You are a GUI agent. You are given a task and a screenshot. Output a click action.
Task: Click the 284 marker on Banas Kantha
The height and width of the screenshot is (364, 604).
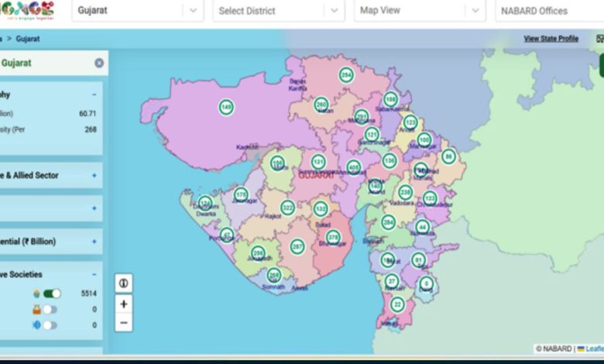[x=346, y=75]
